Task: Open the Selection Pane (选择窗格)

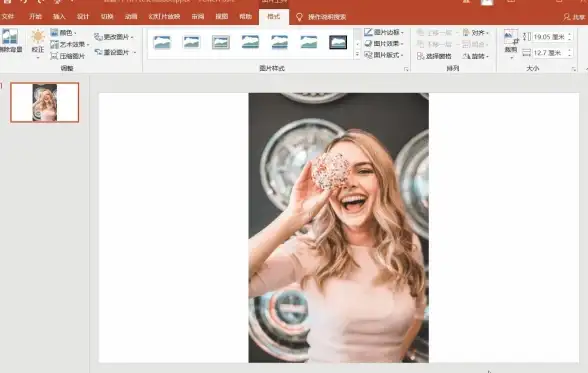Action: (x=435, y=56)
